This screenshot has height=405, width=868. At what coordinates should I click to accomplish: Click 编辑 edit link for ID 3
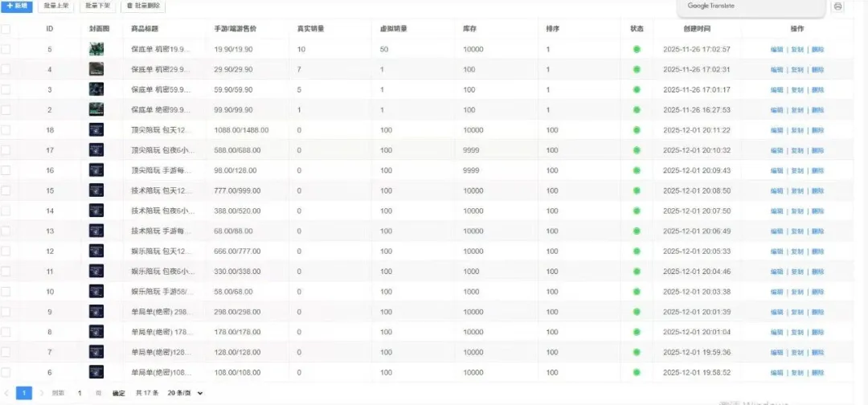click(x=776, y=90)
